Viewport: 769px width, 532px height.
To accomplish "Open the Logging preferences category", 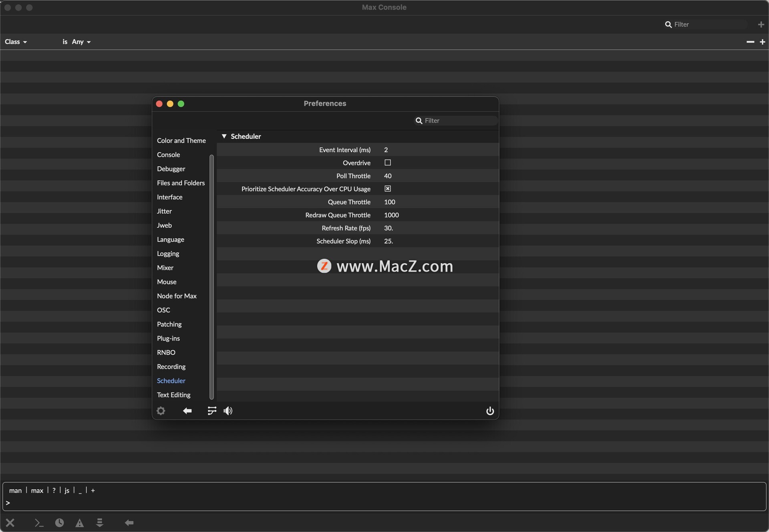I will pos(168,254).
